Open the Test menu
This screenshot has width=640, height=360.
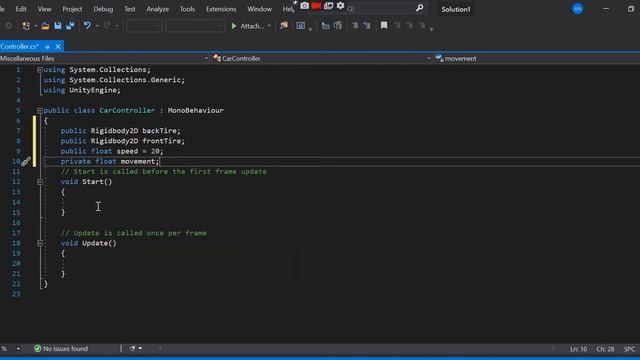click(130, 9)
